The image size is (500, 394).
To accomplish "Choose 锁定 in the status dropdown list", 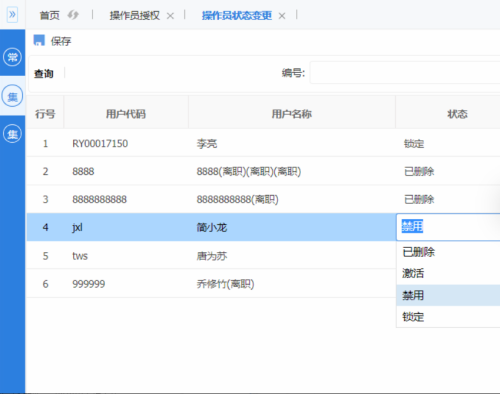I will click(x=448, y=317).
